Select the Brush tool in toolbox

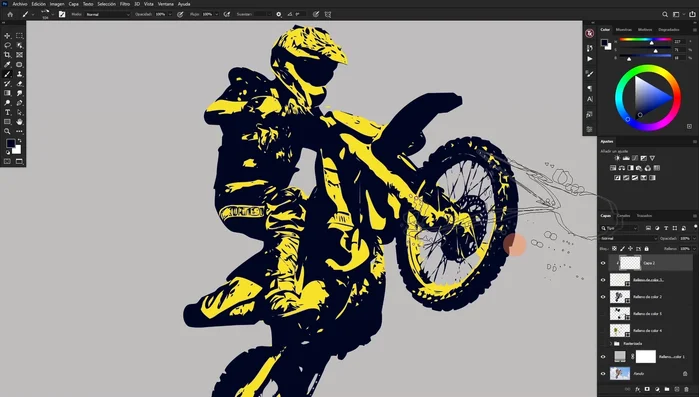7,74
